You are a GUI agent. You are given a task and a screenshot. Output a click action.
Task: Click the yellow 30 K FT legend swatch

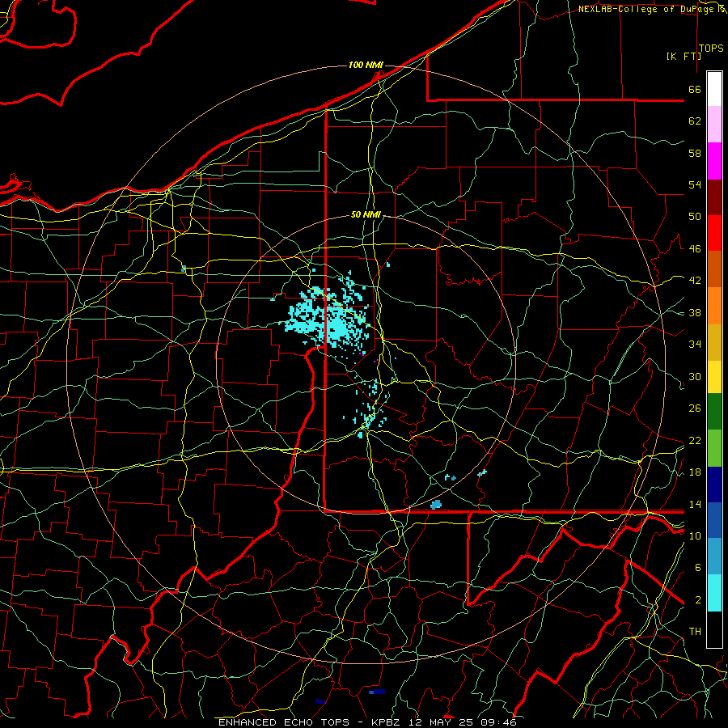click(714, 376)
